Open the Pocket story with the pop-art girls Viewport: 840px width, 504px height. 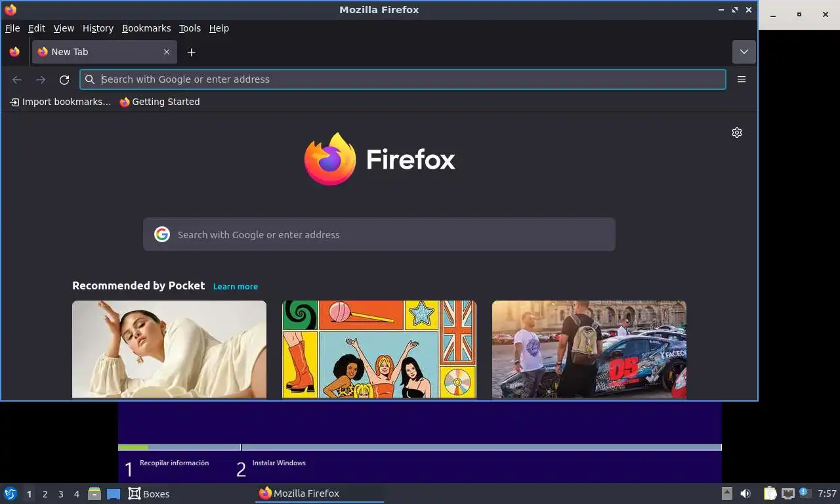point(379,349)
